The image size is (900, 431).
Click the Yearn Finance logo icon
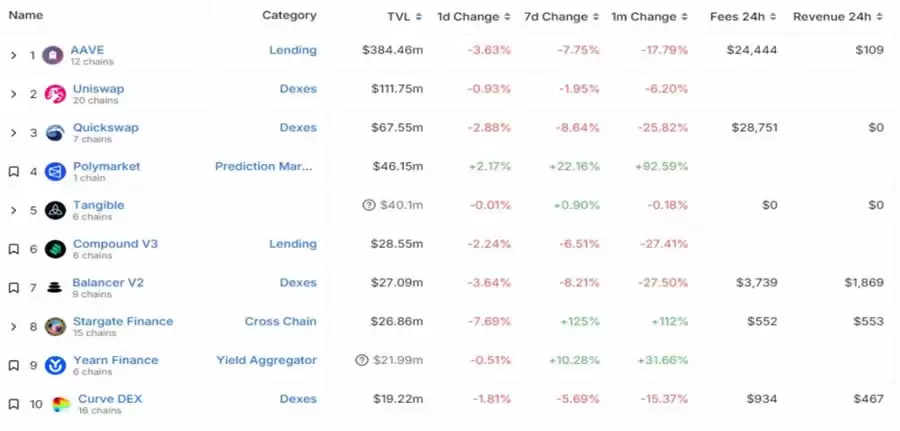pyautogui.click(x=55, y=365)
